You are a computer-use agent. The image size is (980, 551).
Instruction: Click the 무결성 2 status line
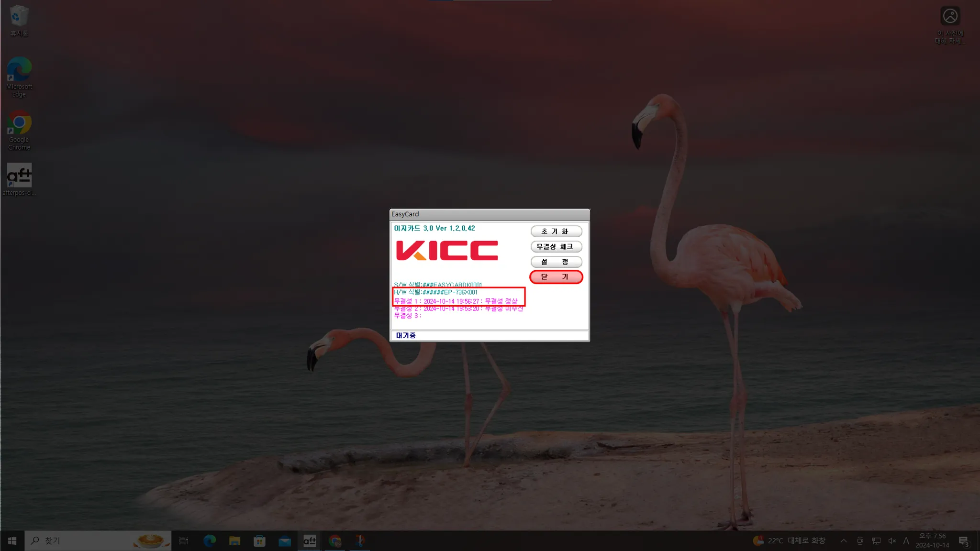click(458, 309)
